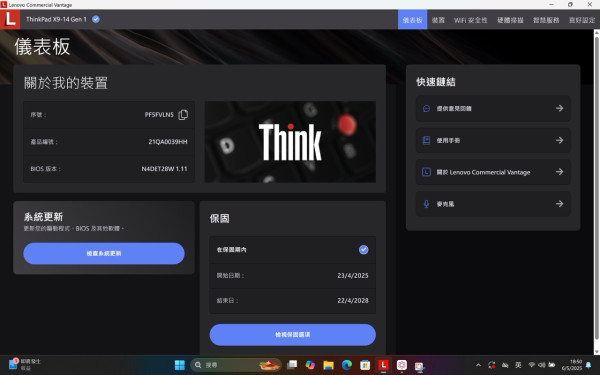
Task: Open File Explorer from the taskbar
Action: (328, 365)
